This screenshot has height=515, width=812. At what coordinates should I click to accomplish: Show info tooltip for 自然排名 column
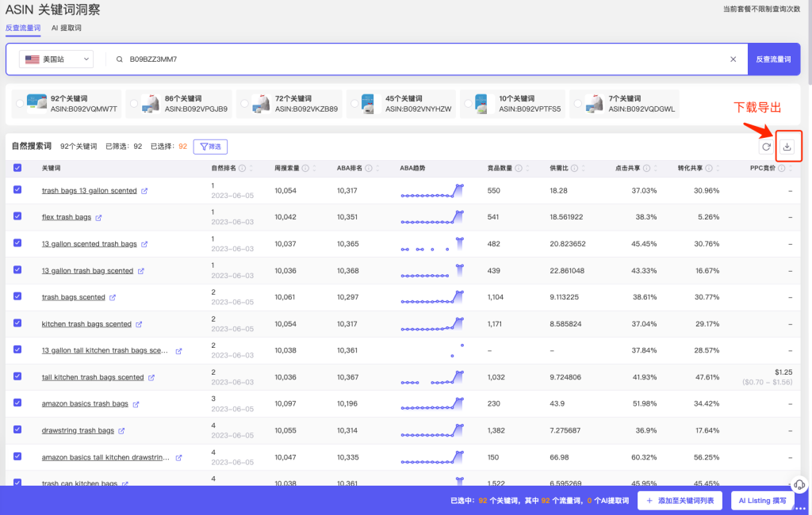(242, 168)
